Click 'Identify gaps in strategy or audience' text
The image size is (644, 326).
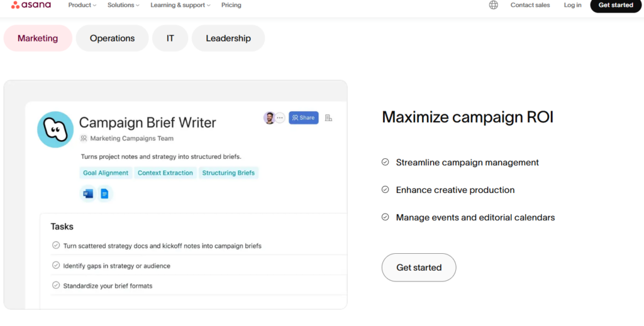116,266
